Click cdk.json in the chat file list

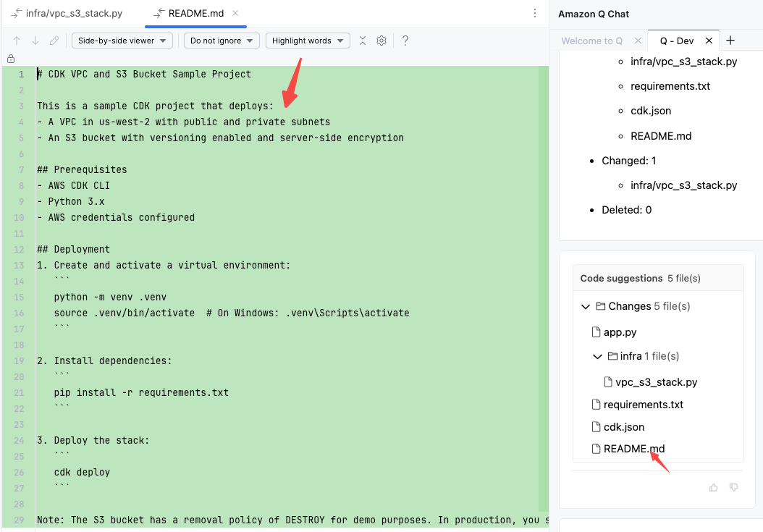coord(651,111)
